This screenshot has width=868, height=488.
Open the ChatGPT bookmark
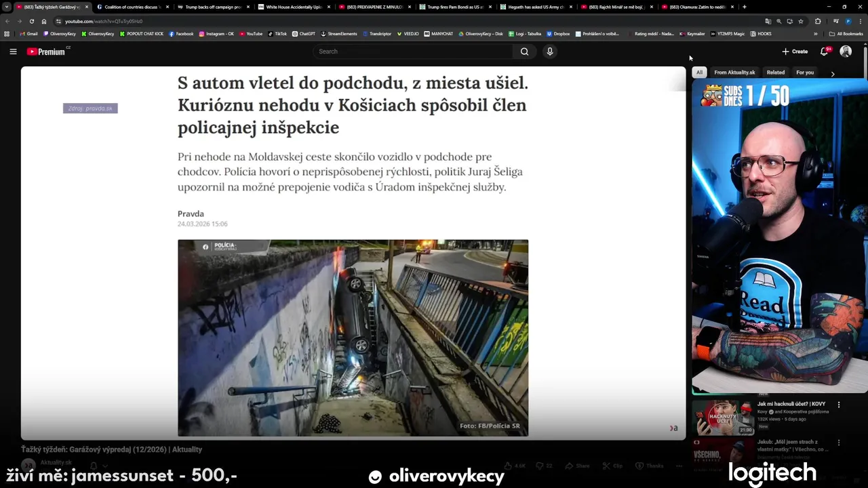[x=304, y=33]
